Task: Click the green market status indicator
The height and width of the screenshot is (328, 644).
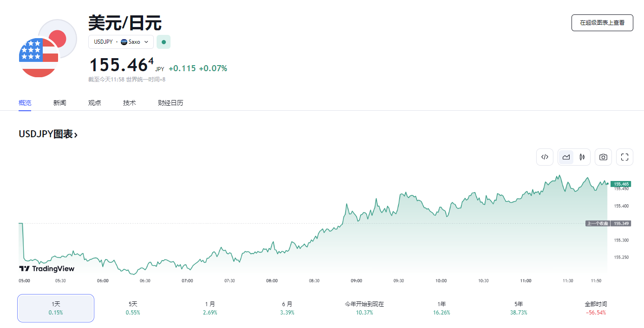Action: click(164, 42)
